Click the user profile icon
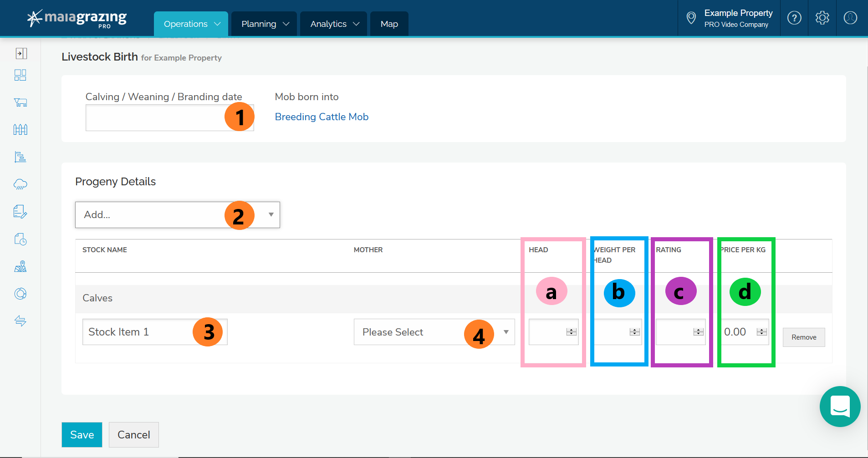Image resolution: width=868 pixels, height=458 pixels. tap(850, 18)
